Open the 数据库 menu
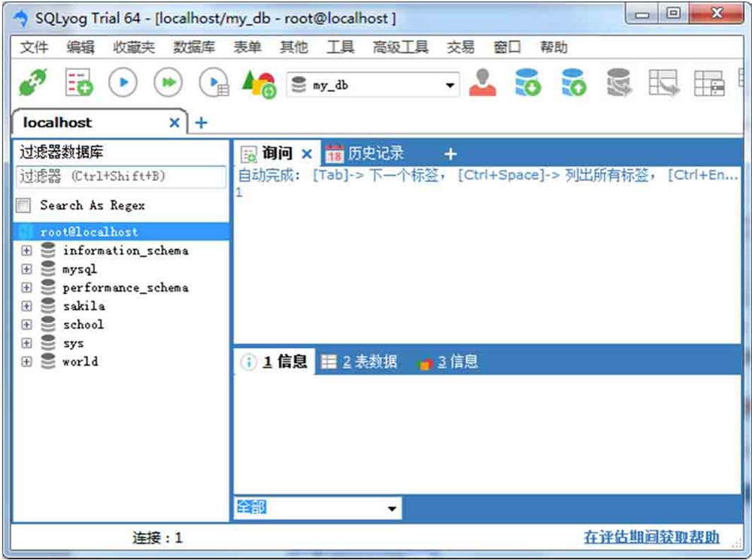Screen dimensions: 752x560 [x=194, y=47]
